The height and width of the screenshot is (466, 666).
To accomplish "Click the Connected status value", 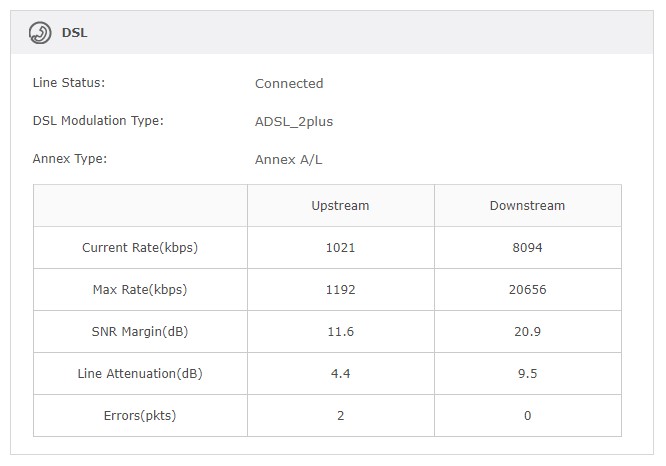I will tap(289, 84).
